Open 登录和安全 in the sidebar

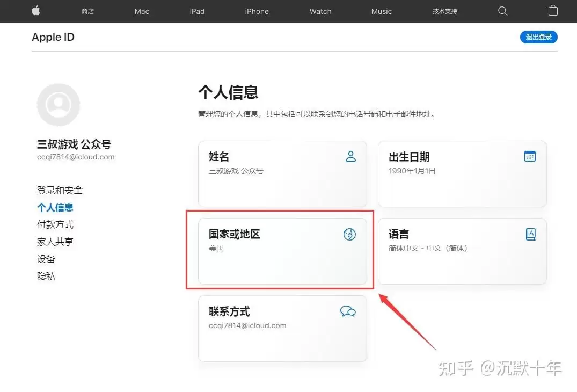pos(59,190)
